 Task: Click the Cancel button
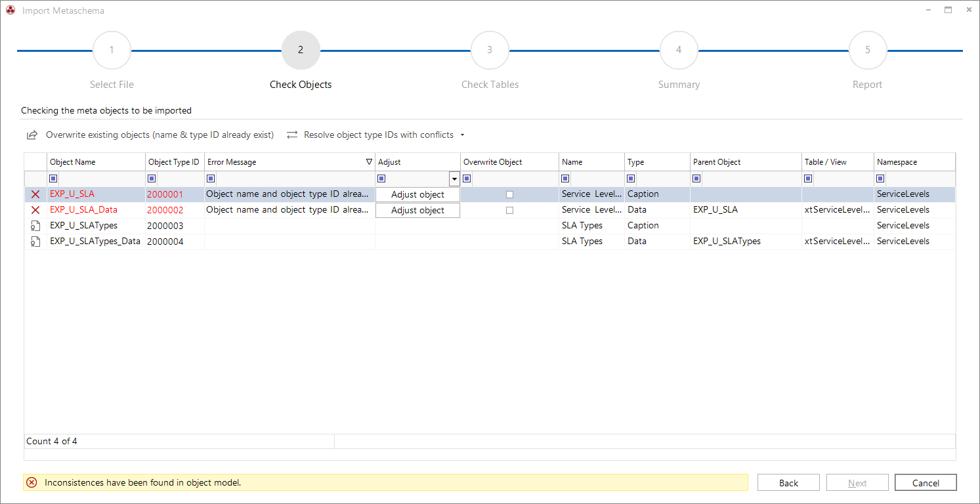926,483
